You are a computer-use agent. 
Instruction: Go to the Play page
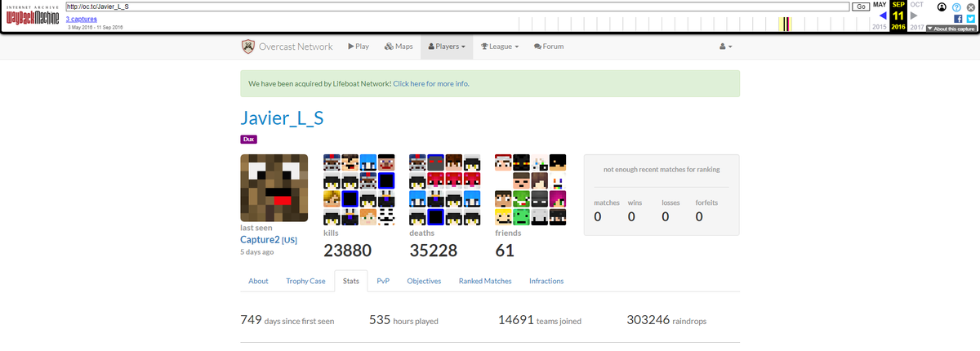[359, 47]
